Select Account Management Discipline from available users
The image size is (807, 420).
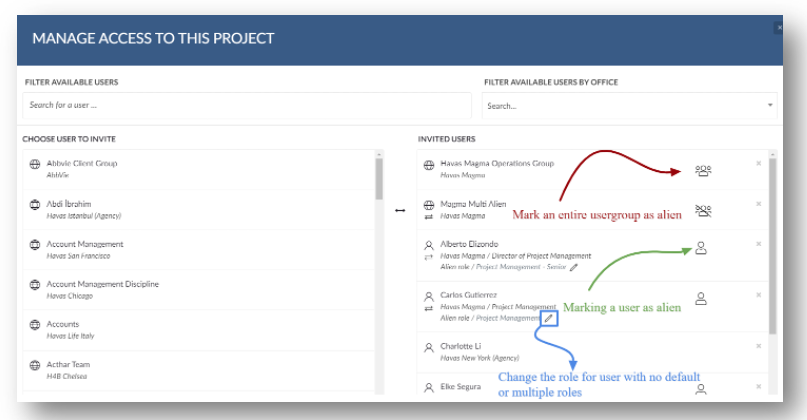click(x=199, y=290)
